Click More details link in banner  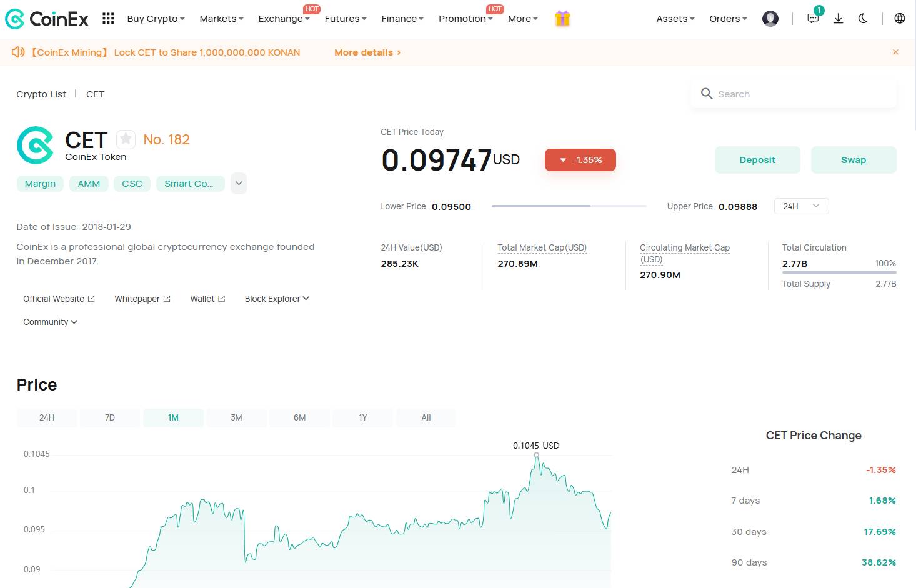pyautogui.click(x=367, y=52)
